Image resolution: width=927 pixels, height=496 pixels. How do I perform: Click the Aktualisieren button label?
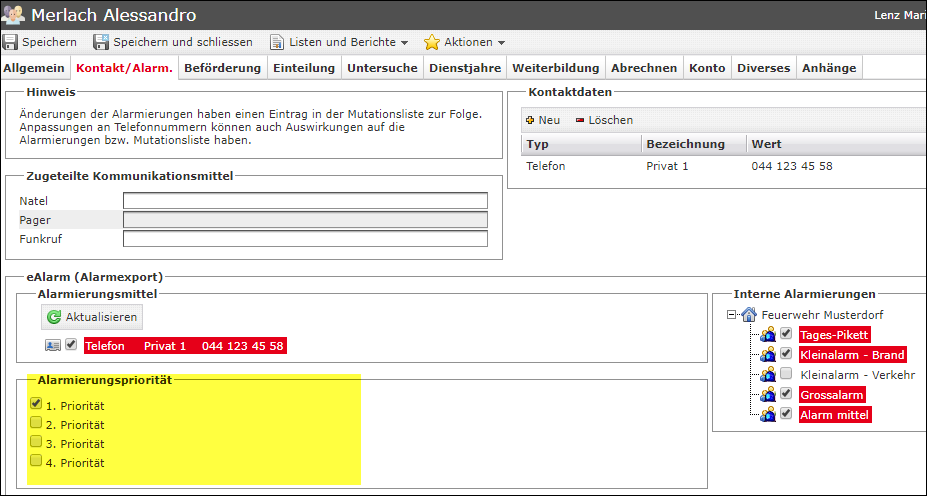pyautogui.click(x=101, y=317)
